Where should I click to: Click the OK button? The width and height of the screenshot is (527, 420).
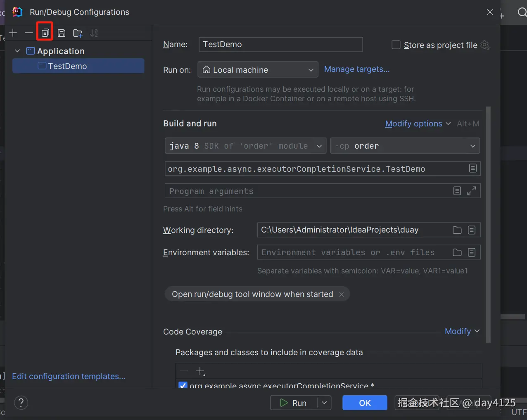(365, 403)
